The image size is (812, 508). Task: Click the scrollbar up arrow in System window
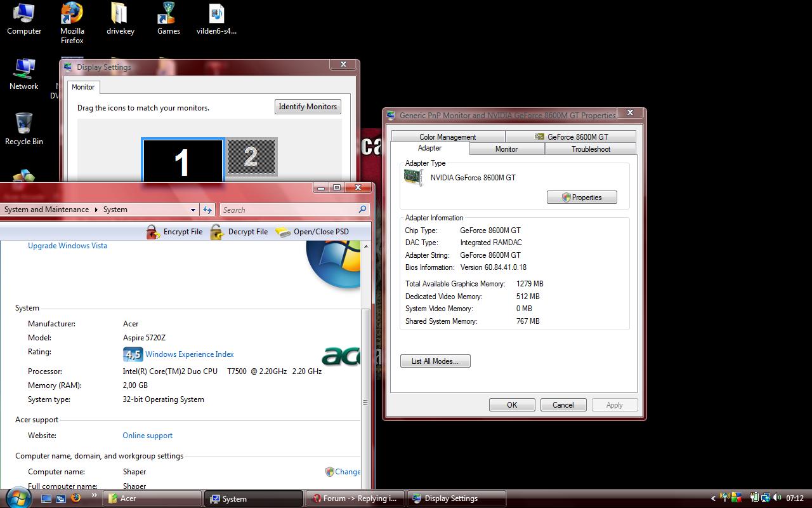[365, 246]
